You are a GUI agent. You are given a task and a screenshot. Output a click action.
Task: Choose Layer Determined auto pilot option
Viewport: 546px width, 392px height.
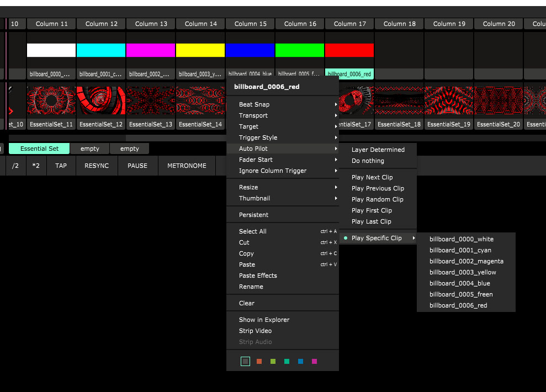(x=378, y=150)
